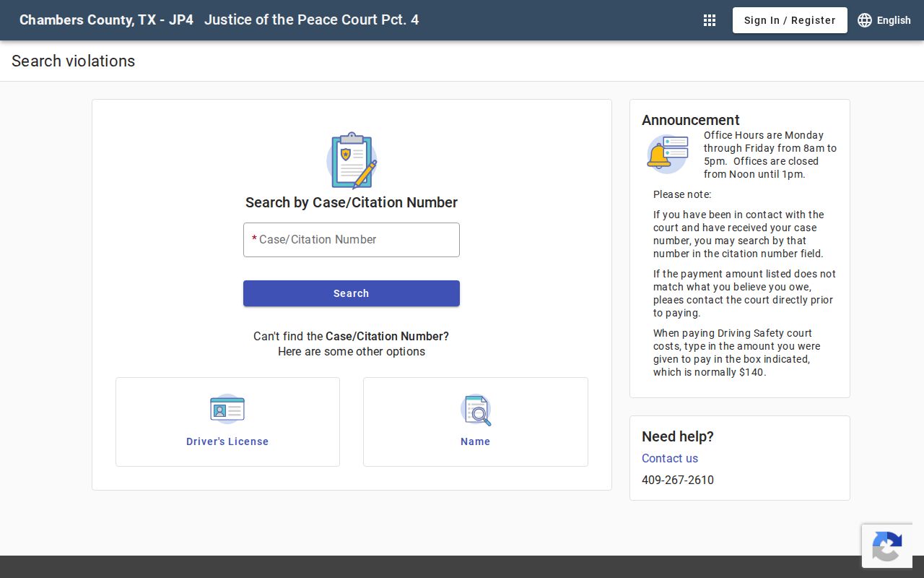
Task: Click "Can't find the Case/Citation Number?" text
Action: 352,337
